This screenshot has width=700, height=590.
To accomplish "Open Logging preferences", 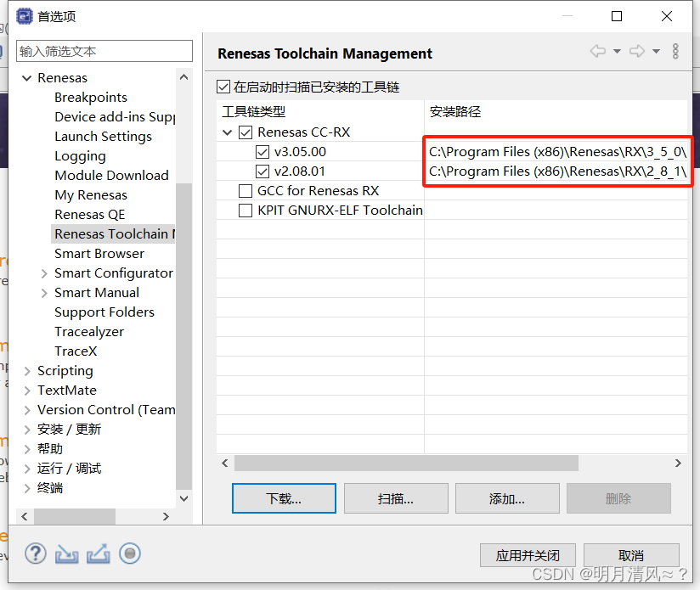I will pos(80,156).
